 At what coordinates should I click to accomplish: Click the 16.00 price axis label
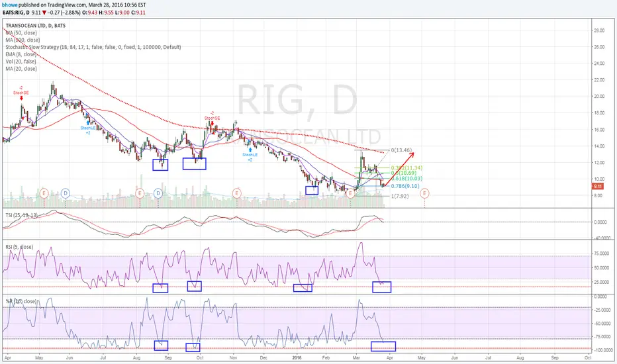(x=599, y=130)
